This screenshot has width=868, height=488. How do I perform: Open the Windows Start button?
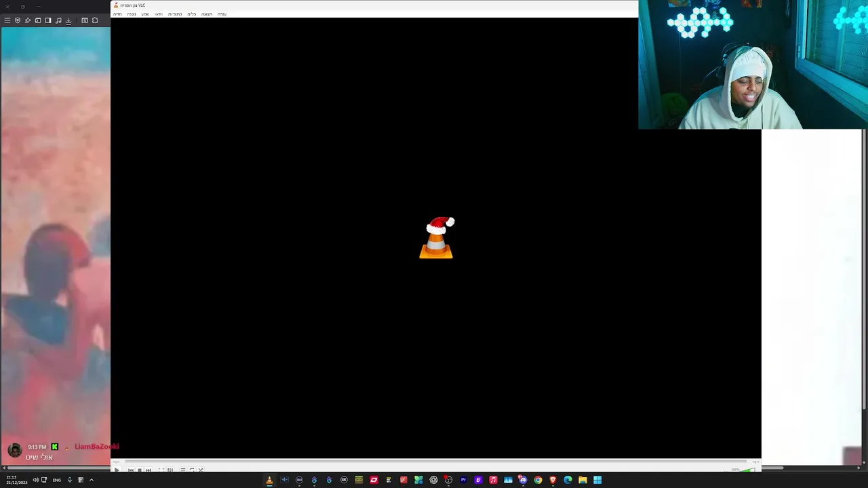click(x=597, y=480)
